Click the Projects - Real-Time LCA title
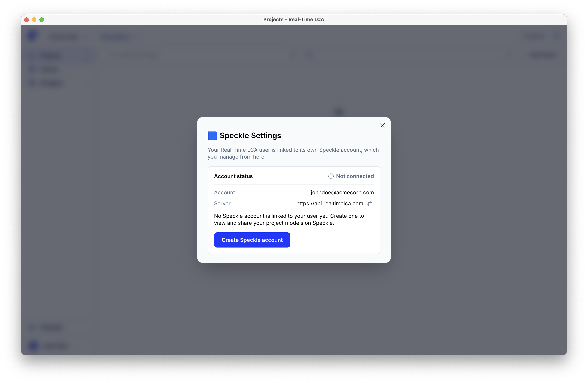Image resolution: width=588 pixels, height=383 pixels. [293, 19]
